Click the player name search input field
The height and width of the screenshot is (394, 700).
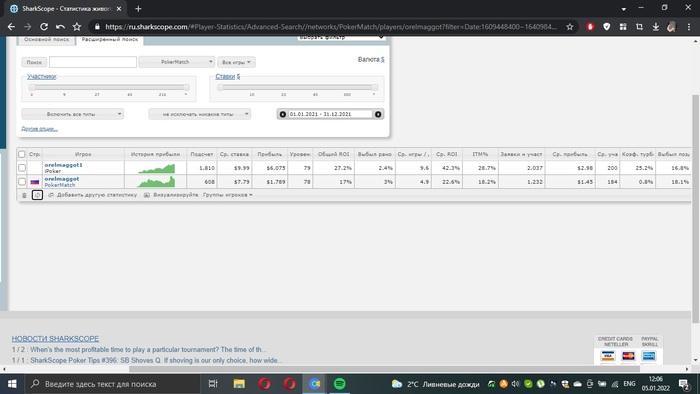93,62
